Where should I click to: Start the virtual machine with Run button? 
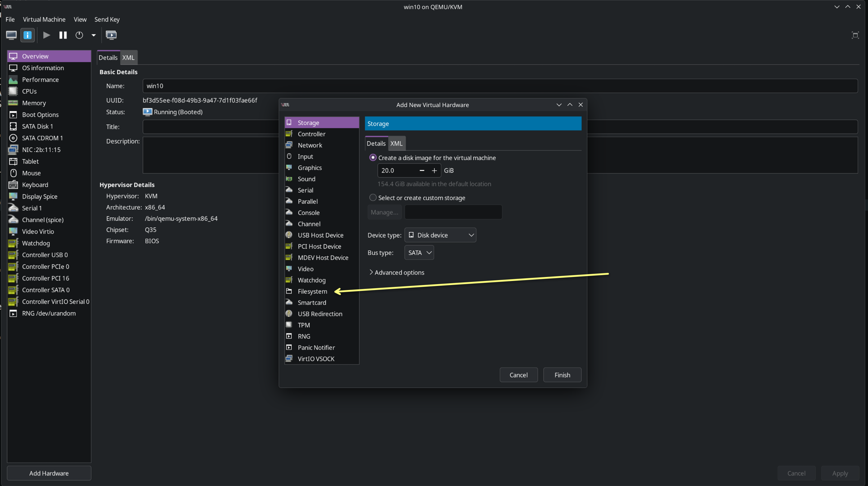tap(46, 35)
